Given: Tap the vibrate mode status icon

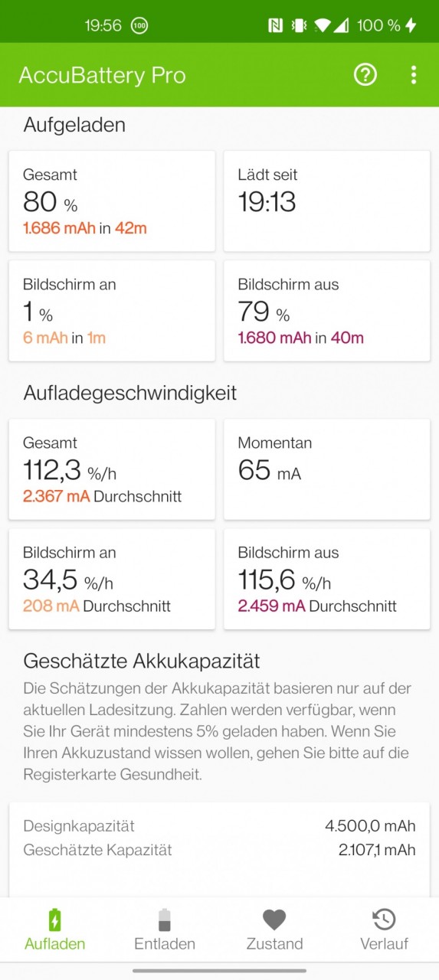Looking at the screenshot, I should [298, 25].
